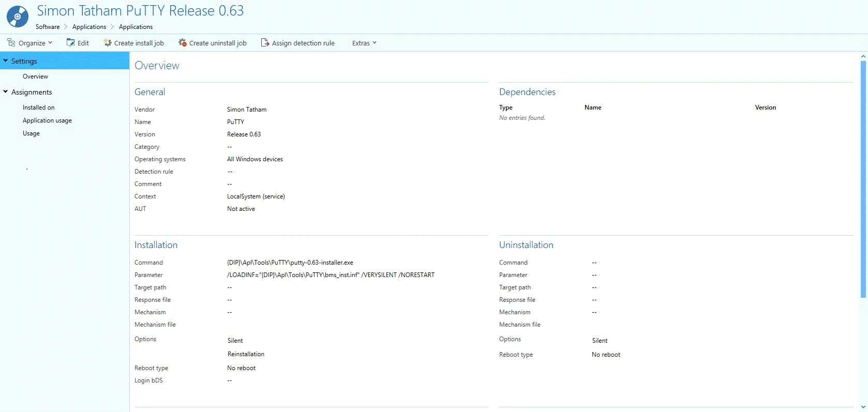Click the Assignments sidebar header
Viewport: 868px width, 412px height.
(32, 92)
